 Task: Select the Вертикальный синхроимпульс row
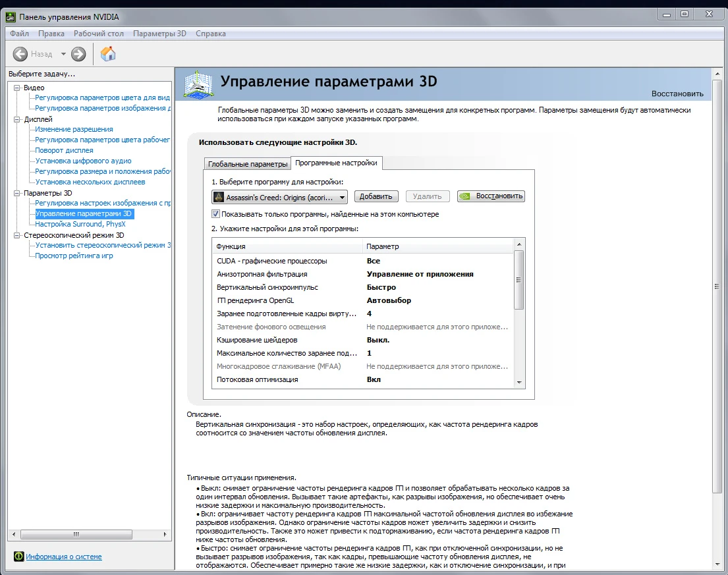[362, 287]
